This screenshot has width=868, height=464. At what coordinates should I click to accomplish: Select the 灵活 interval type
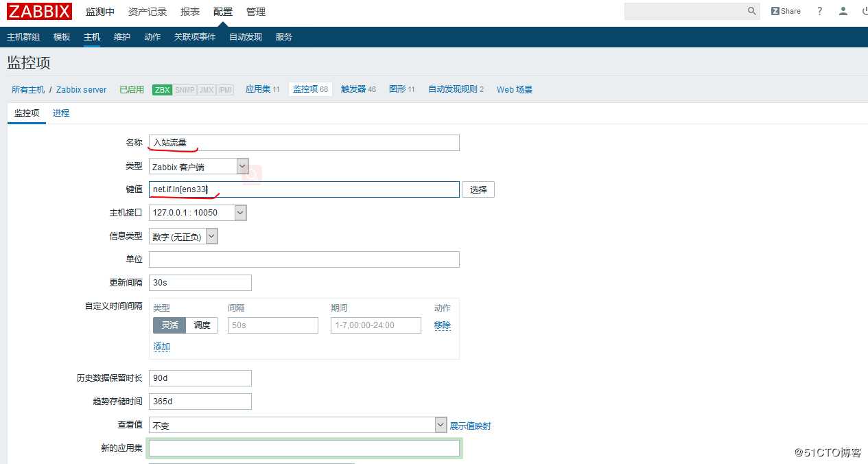pyautogui.click(x=169, y=325)
